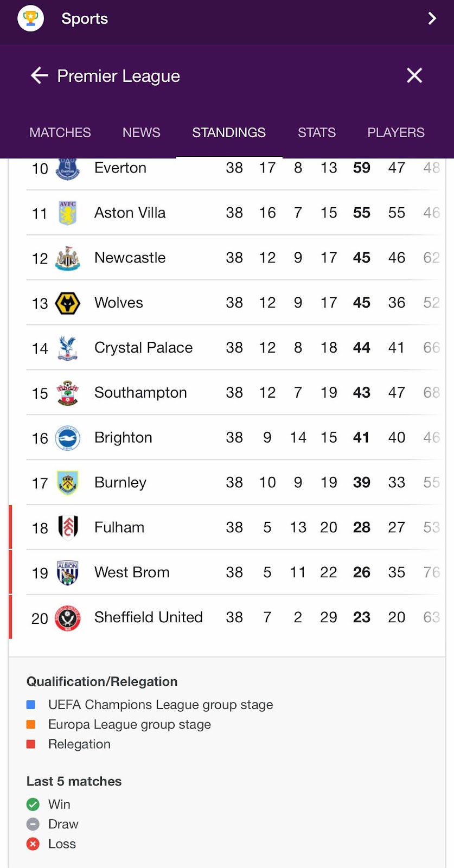The height and width of the screenshot is (868, 454).
Task: Expand Sports with the right chevron
Action: [432, 18]
